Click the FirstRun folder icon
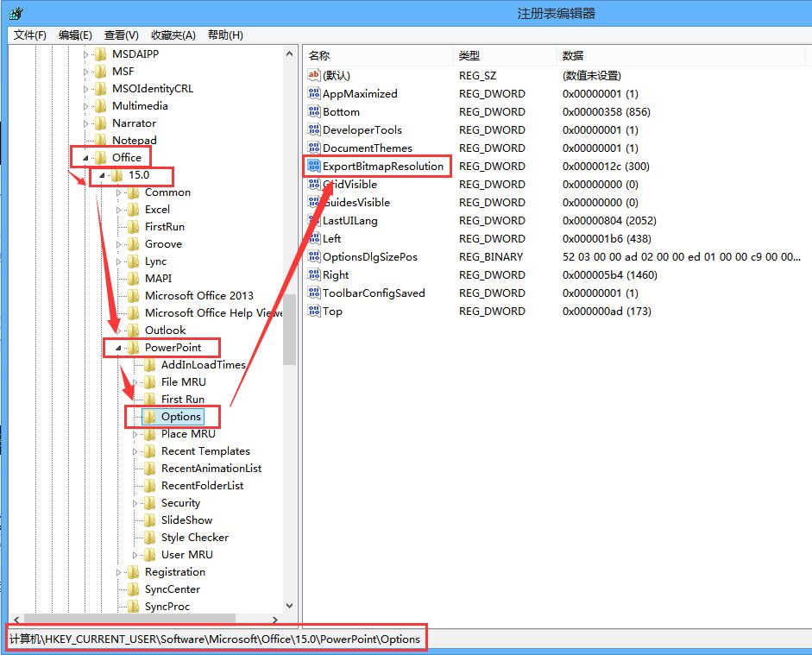The image size is (812, 655). click(134, 227)
